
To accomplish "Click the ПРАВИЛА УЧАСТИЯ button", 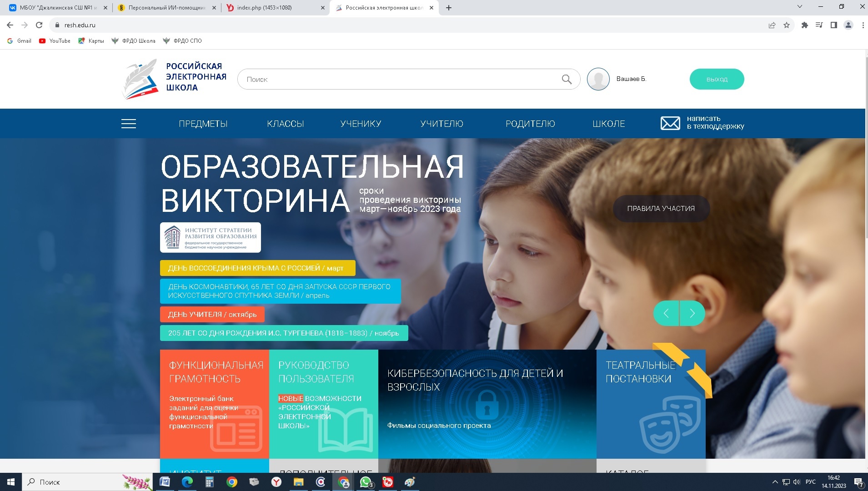I will (661, 209).
